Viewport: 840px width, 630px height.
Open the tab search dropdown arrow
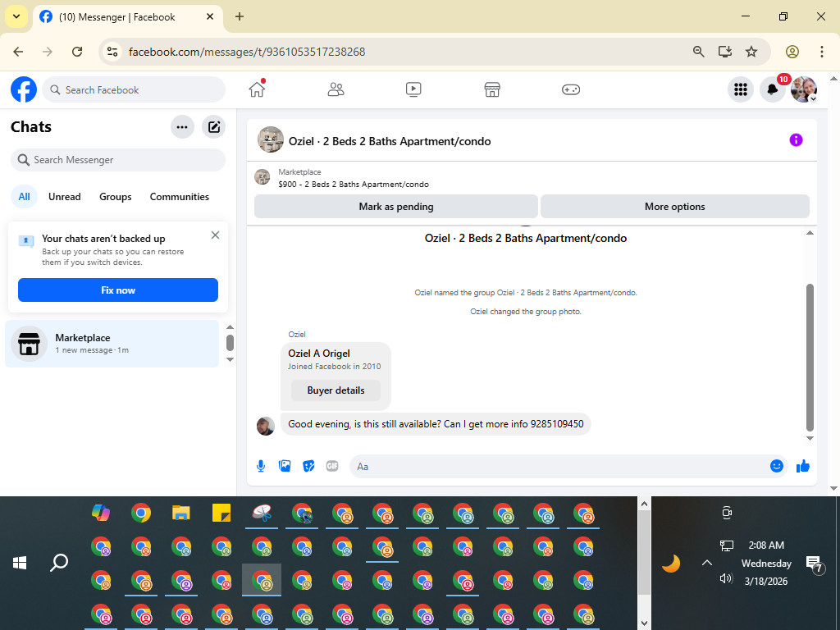pyautogui.click(x=16, y=16)
